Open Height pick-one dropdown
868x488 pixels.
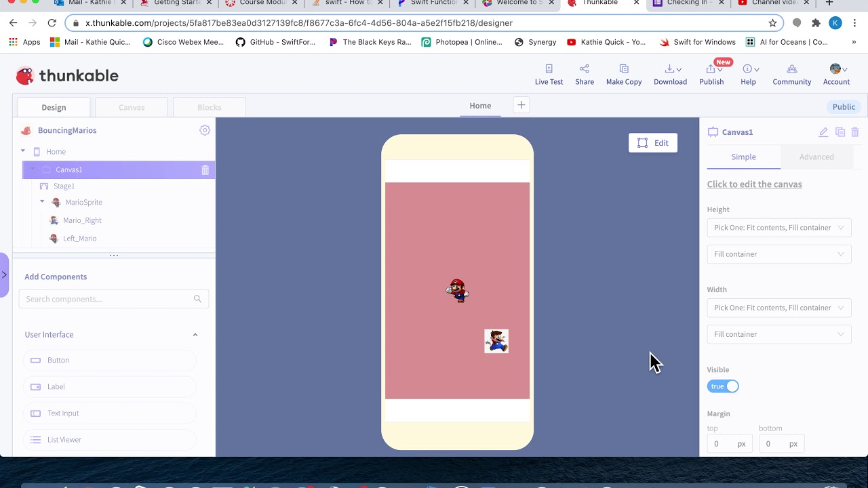coord(779,228)
